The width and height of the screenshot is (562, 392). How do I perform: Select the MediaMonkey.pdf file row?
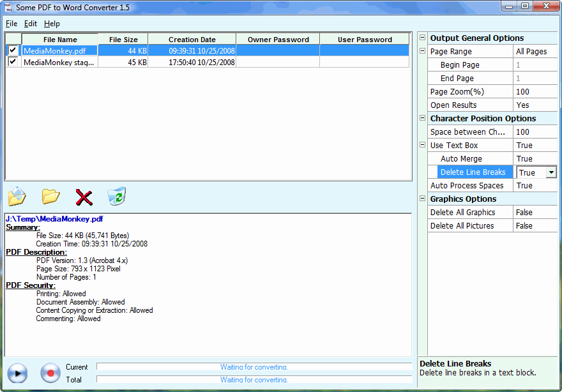point(208,50)
